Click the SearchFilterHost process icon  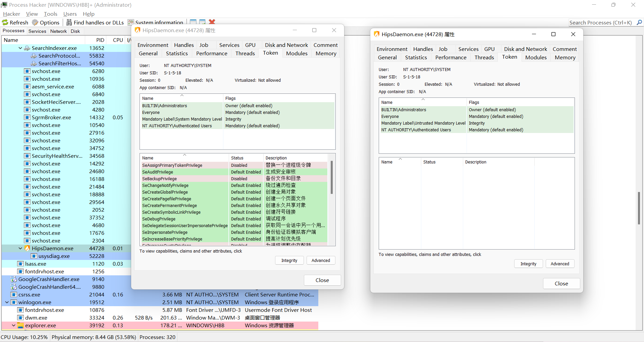(34, 64)
